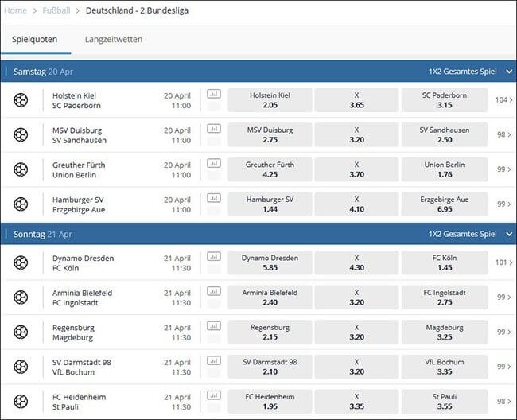
Task: Select Greuther Fürth odds 4.25
Action: (270, 169)
